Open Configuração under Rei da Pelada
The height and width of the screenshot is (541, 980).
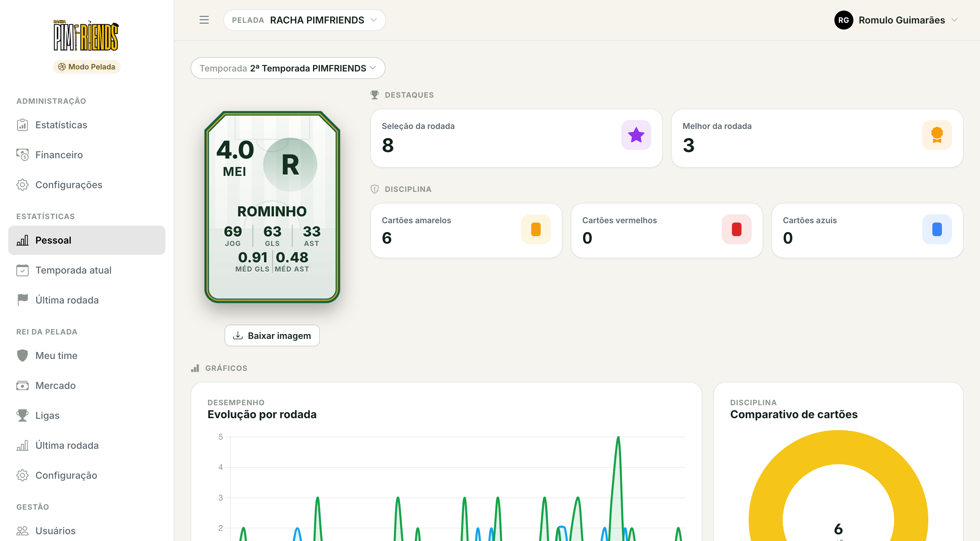[86, 475]
